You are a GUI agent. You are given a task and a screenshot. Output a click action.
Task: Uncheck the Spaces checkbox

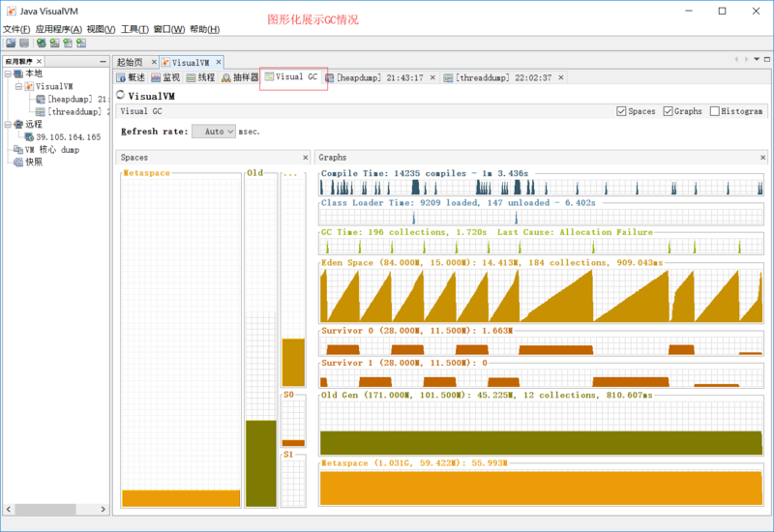[x=621, y=111]
